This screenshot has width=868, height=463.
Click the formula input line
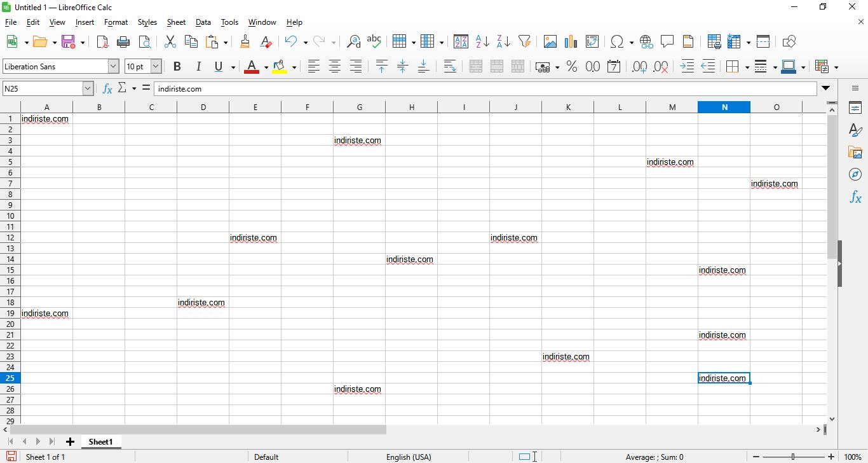485,88
